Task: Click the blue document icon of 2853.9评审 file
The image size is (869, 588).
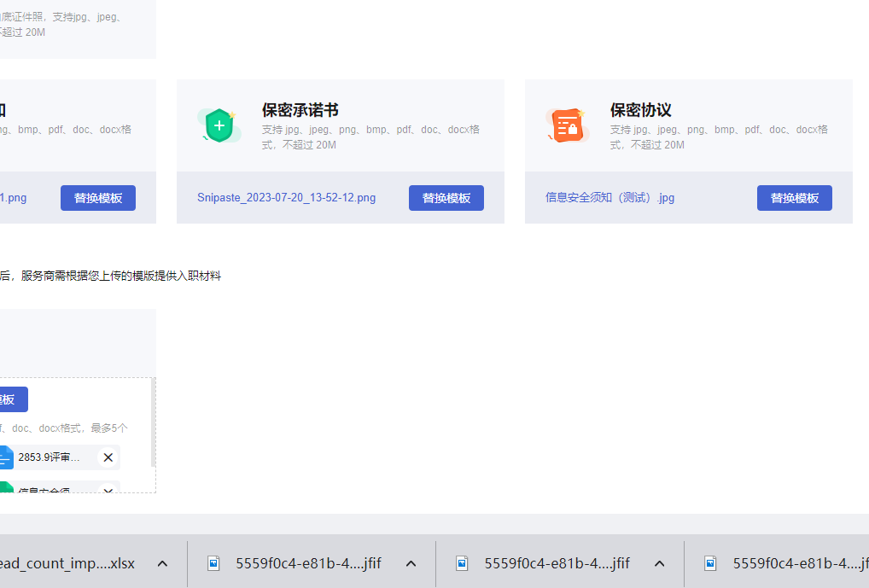Action: tap(5, 457)
